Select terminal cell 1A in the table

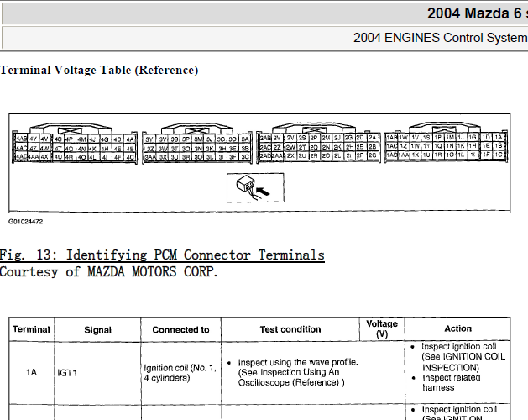coord(31,372)
